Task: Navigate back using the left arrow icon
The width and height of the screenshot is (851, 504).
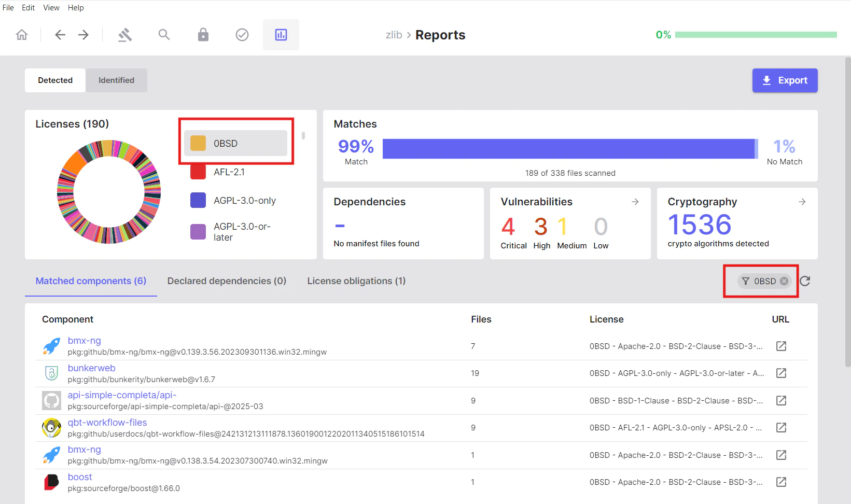Action: [60, 34]
